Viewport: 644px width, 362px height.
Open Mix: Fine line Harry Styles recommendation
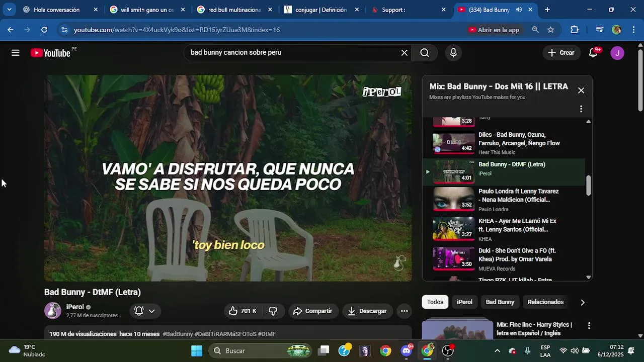tap(534, 329)
